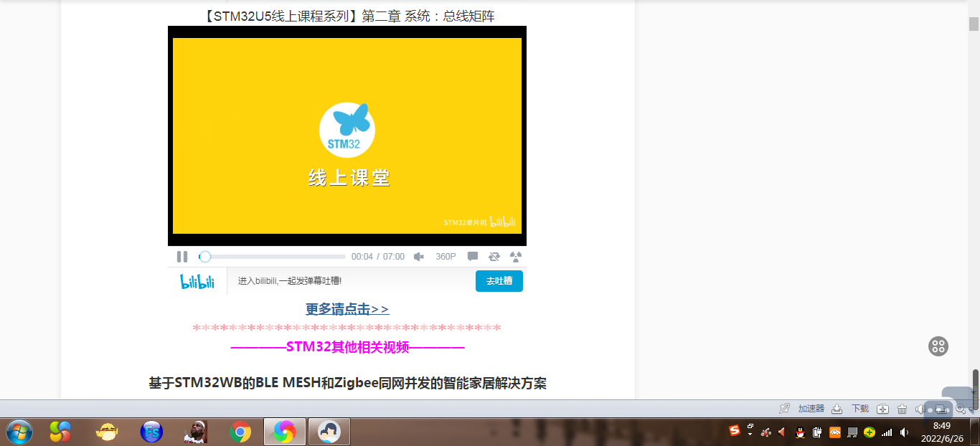Toggle danmaku comments speech bubble icon
The width and height of the screenshot is (980, 446).
pyautogui.click(x=473, y=257)
